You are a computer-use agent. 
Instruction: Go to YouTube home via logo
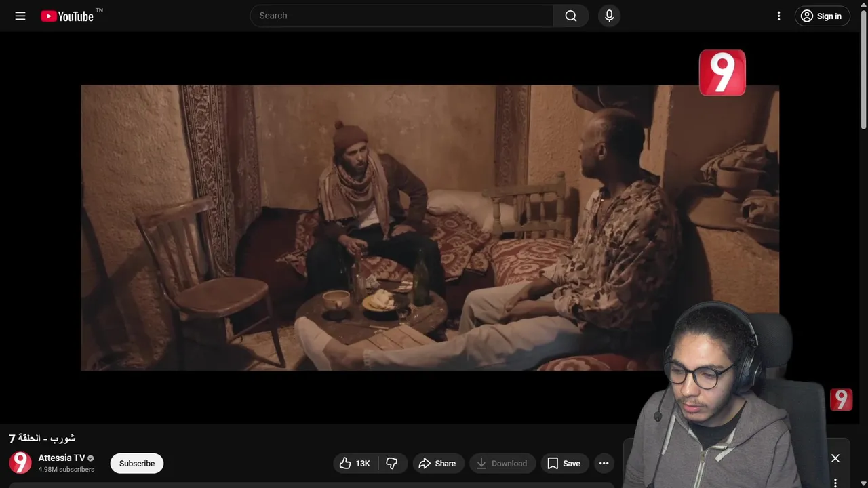tap(66, 16)
